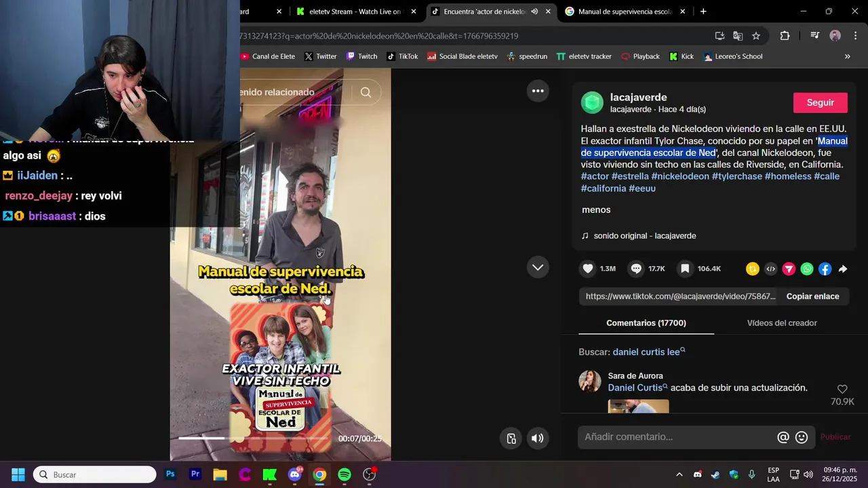Translate this page icon
This screenshot has height=488, width=868.
click(738, 36)
